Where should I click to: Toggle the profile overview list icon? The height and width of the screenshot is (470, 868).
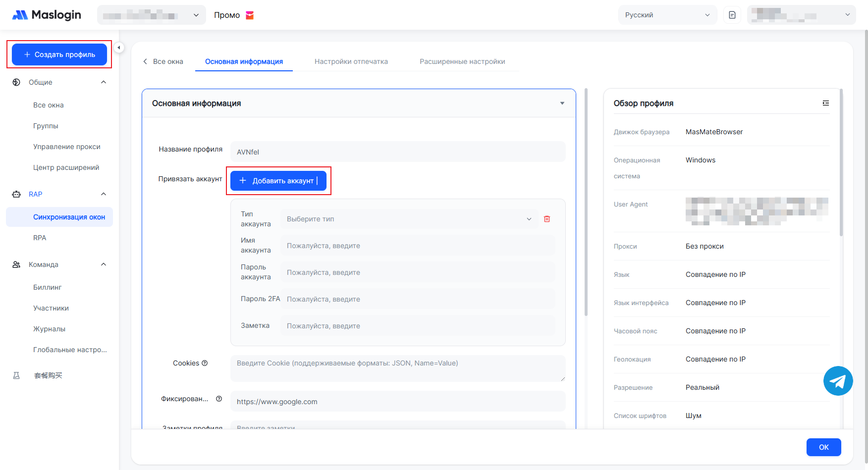(x=825, y=103)
